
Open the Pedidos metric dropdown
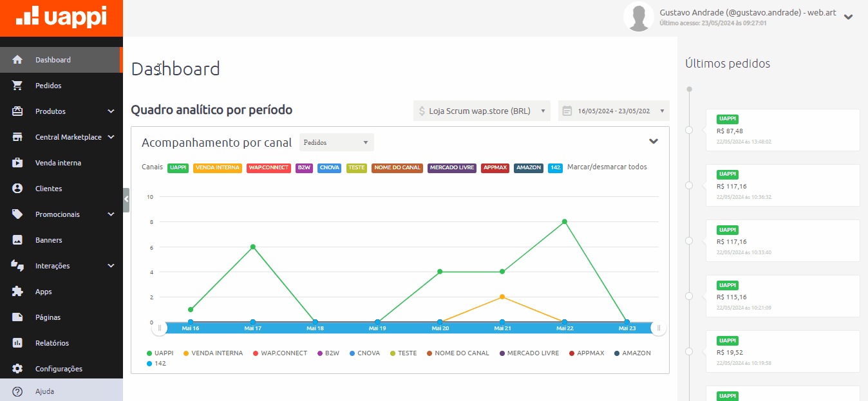[x=336, y=142]
